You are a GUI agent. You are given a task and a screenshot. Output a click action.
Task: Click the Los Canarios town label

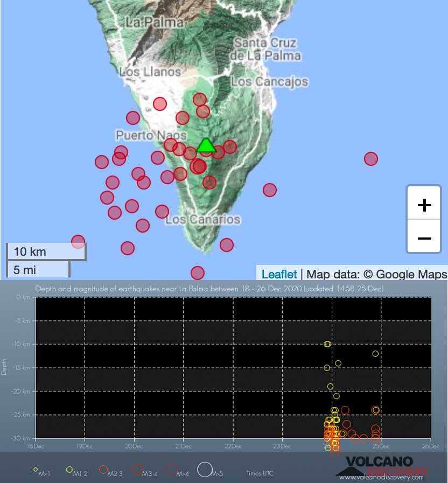pos(202,220)
